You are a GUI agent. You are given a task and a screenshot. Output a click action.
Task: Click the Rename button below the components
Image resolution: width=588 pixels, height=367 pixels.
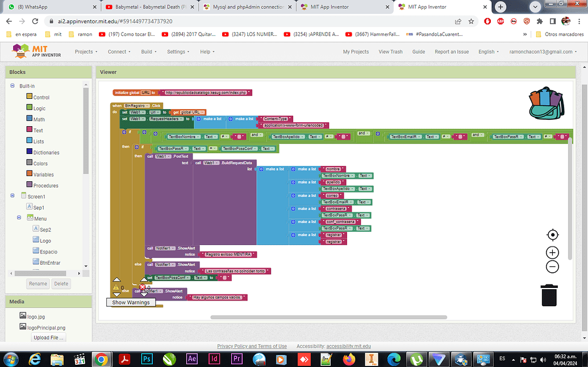[x=37, y=283]
